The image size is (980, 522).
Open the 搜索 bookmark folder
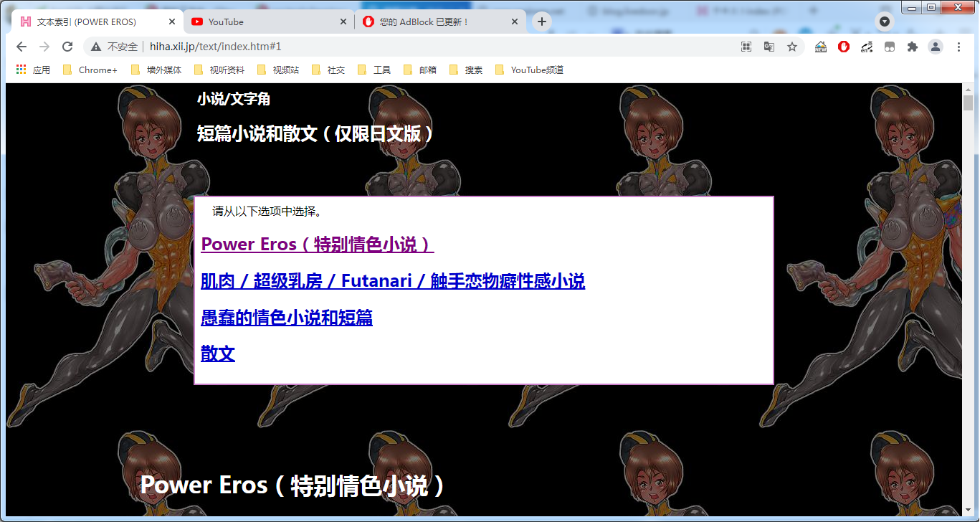(466, 70)
